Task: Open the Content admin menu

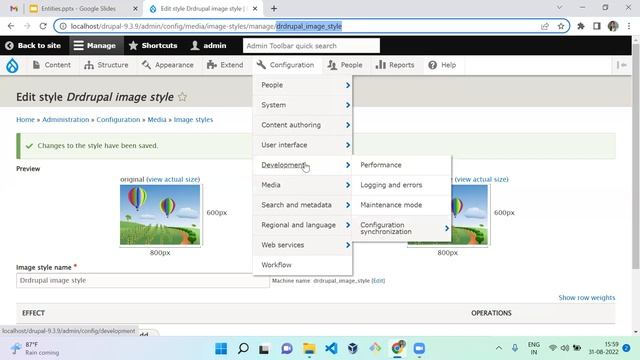Action: (51, 65)
